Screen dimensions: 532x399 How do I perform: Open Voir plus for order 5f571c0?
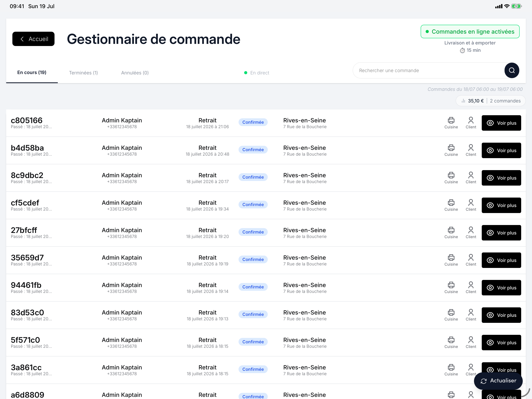click(x=501, y=342)
